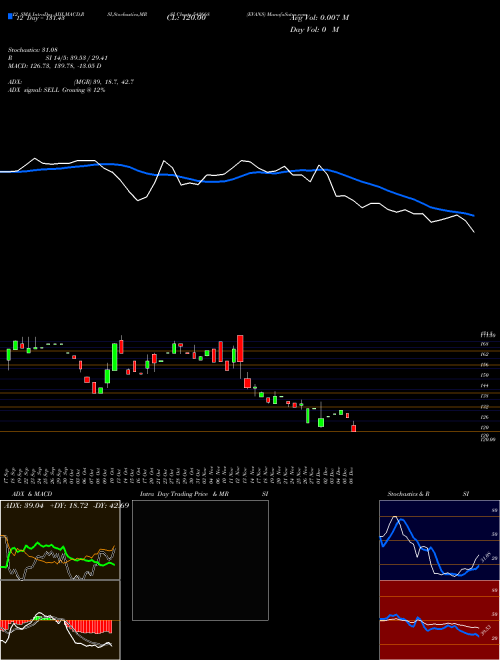Click the '150' price axis label
500x660 pixels.
tap(484, 375)
